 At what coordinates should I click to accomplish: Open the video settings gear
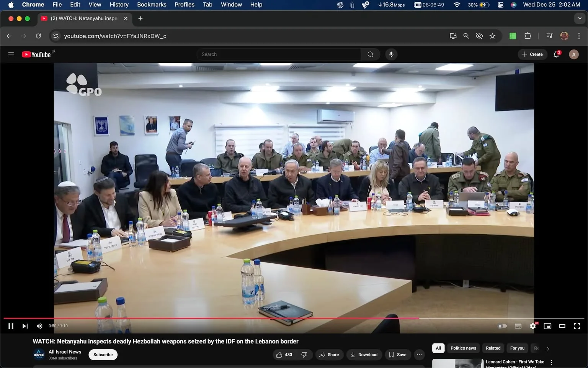point(532,326)
